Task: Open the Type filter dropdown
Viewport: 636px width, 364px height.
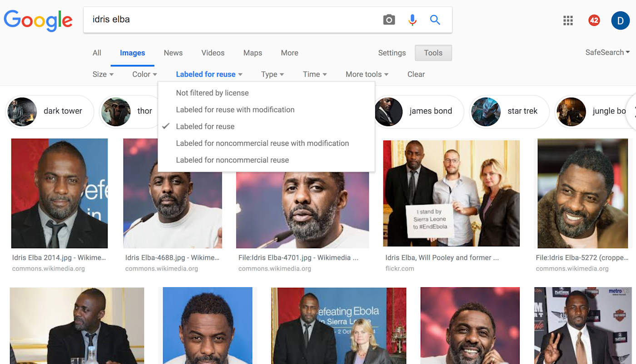Action: tap(273, 74)
